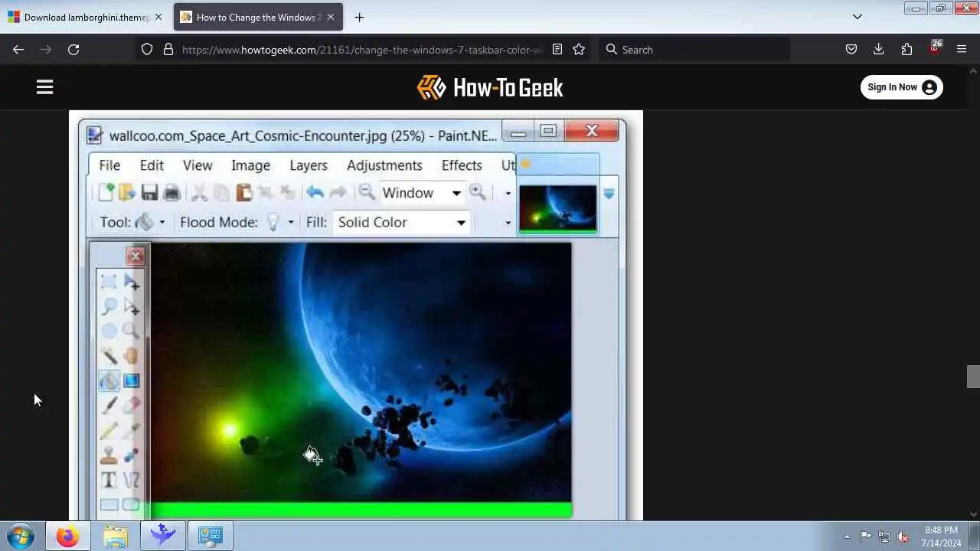Click the Zoom Out magnifier icon
The height and width of the screenshot is (551, 980).
[x=367, y=193]
